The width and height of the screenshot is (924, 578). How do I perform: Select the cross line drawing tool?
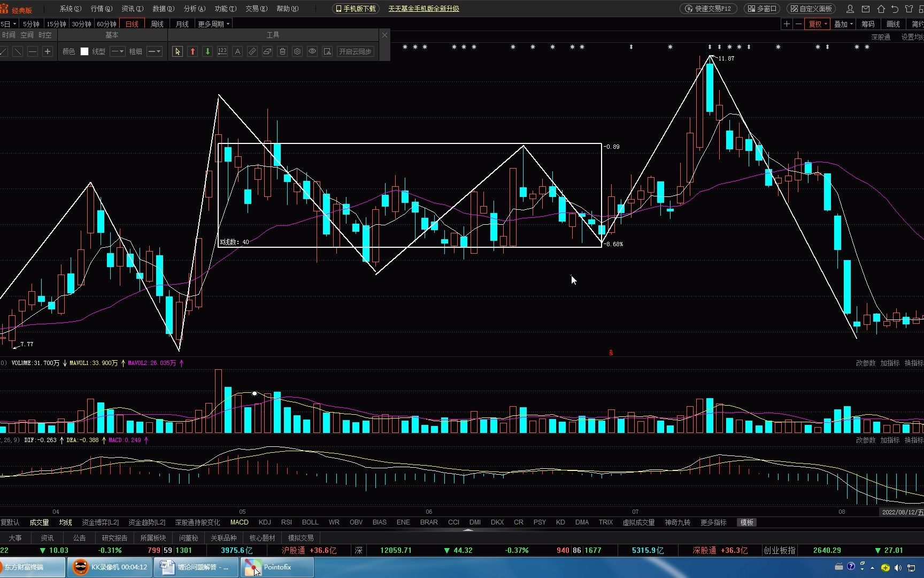(x=48, y=51)
